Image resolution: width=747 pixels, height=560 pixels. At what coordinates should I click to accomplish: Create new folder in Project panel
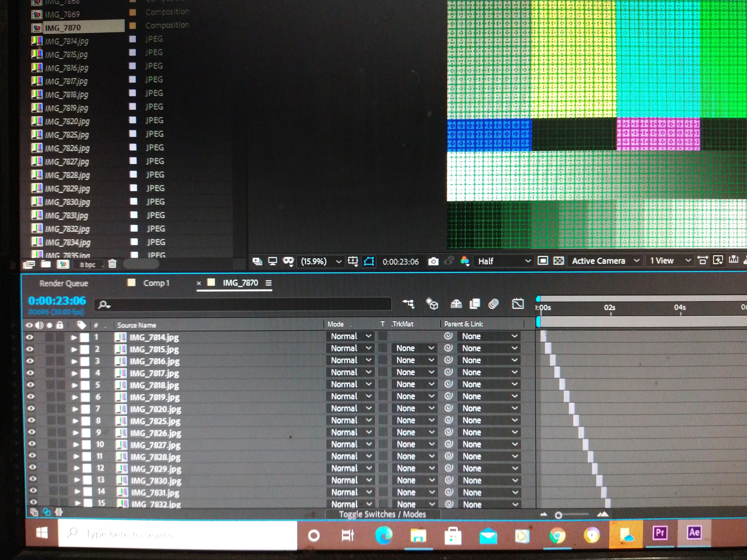tap(46, 264)
